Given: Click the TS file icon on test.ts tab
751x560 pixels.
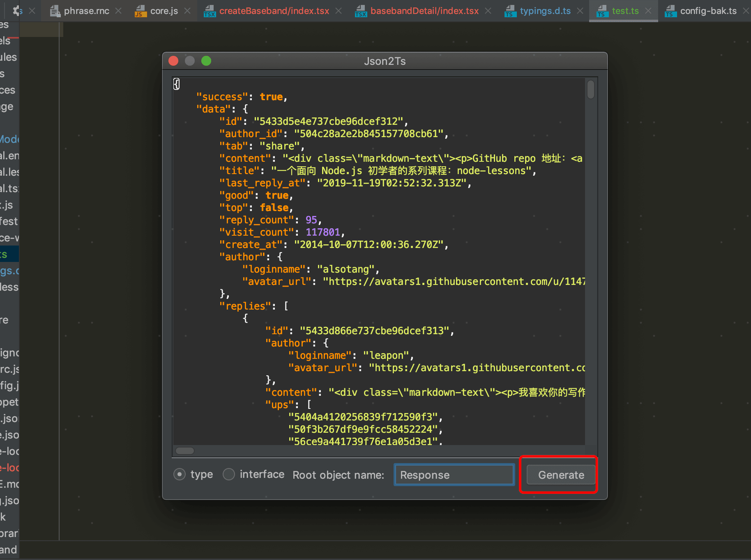Looking at the screenshot, I should (602, 11).
